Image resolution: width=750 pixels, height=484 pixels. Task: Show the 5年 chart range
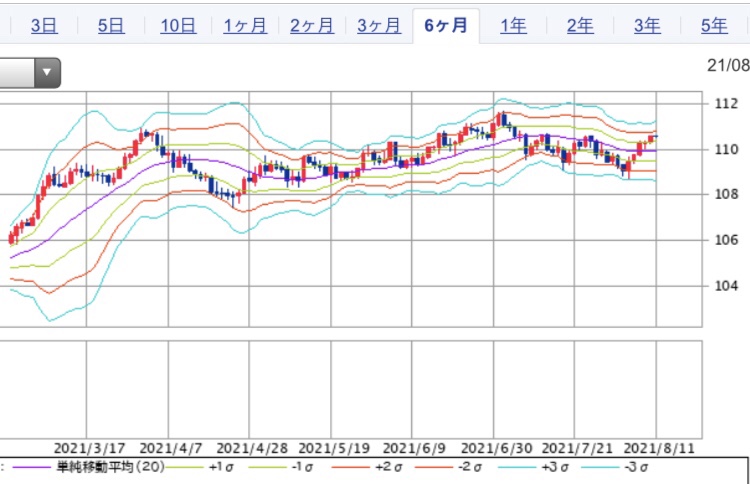click(x=714, y=26)
